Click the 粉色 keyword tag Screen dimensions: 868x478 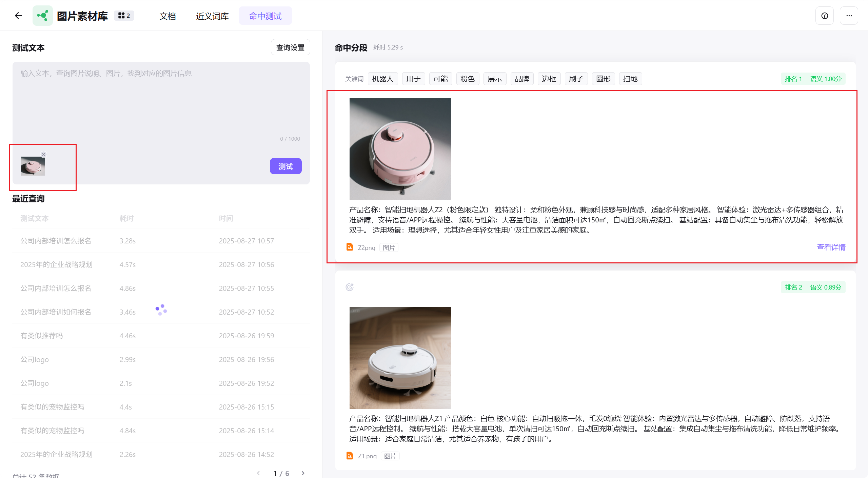[468, 79]
